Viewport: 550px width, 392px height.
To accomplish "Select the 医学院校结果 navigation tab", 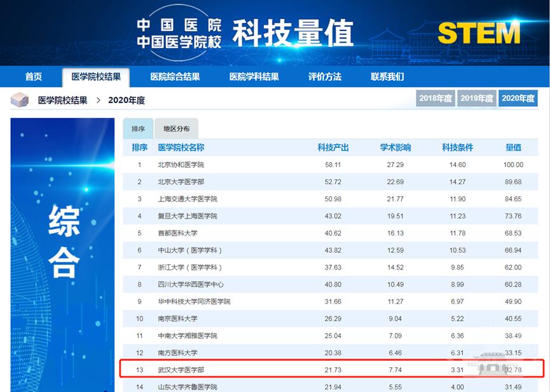I will [96, 77].
